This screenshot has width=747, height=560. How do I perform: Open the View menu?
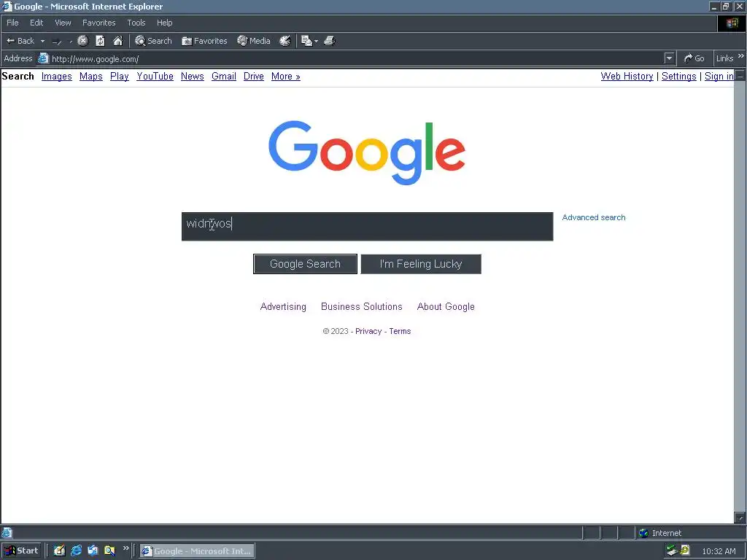pyautogui.click(x=63, y=23)
